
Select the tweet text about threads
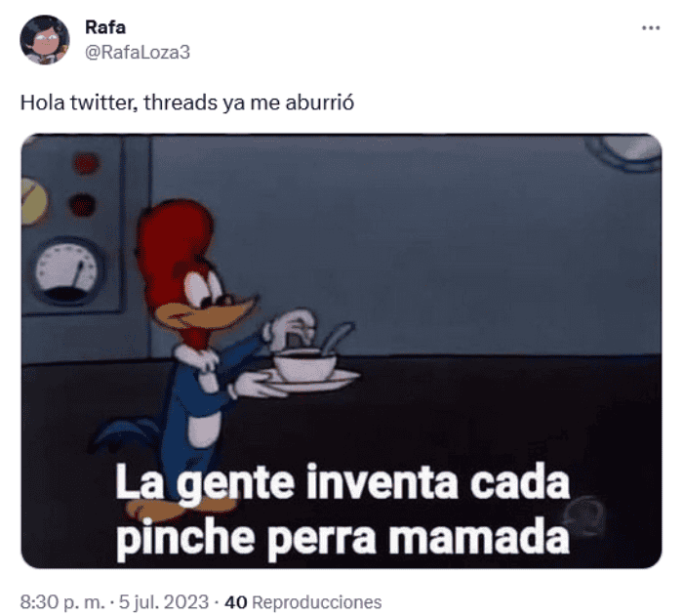(187, 103)
